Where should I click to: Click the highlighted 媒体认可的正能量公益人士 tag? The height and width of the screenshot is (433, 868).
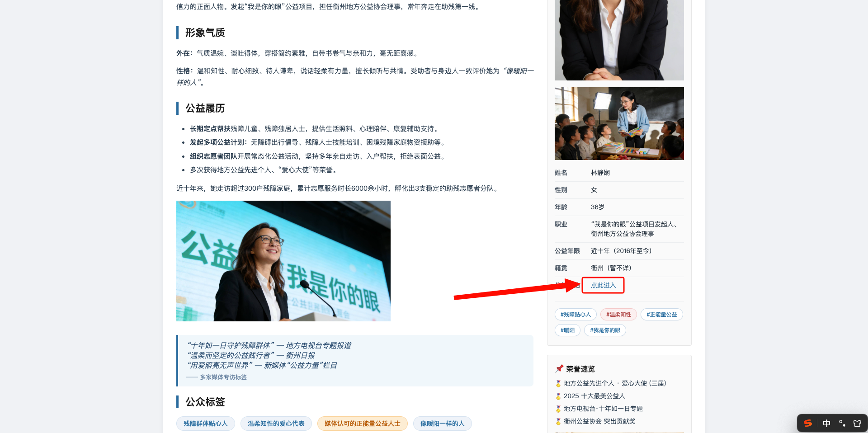(362, 424)
